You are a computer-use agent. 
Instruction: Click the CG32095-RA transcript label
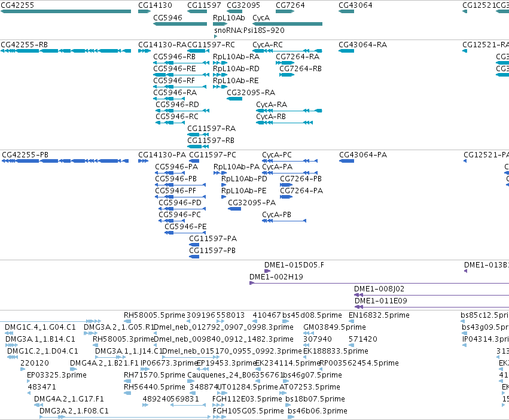(x=251, y=93)
